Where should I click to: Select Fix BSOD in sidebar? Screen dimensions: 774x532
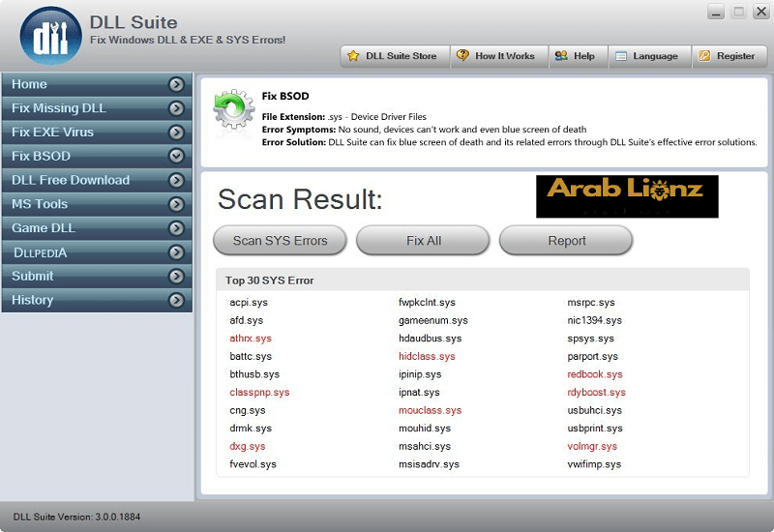(97, 157)
